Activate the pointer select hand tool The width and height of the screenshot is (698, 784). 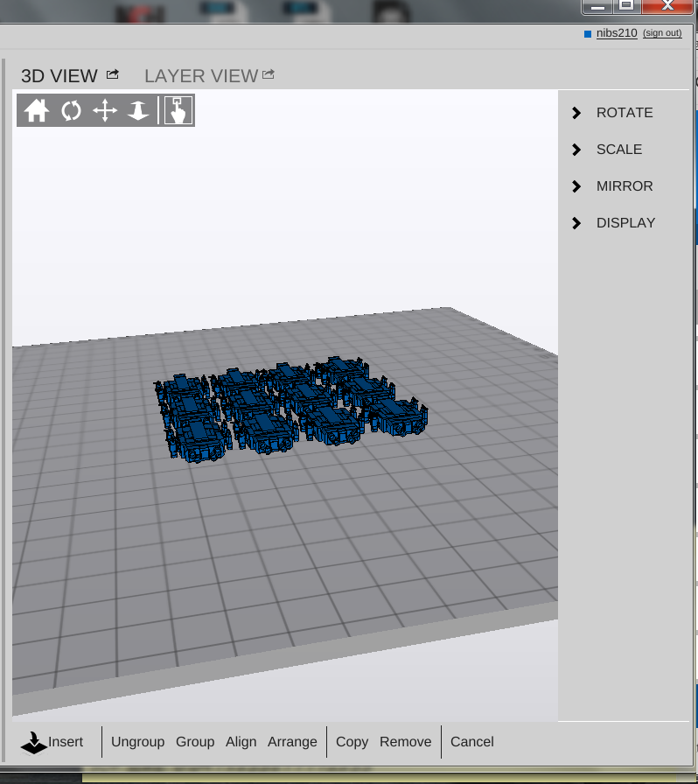point(178,110)
